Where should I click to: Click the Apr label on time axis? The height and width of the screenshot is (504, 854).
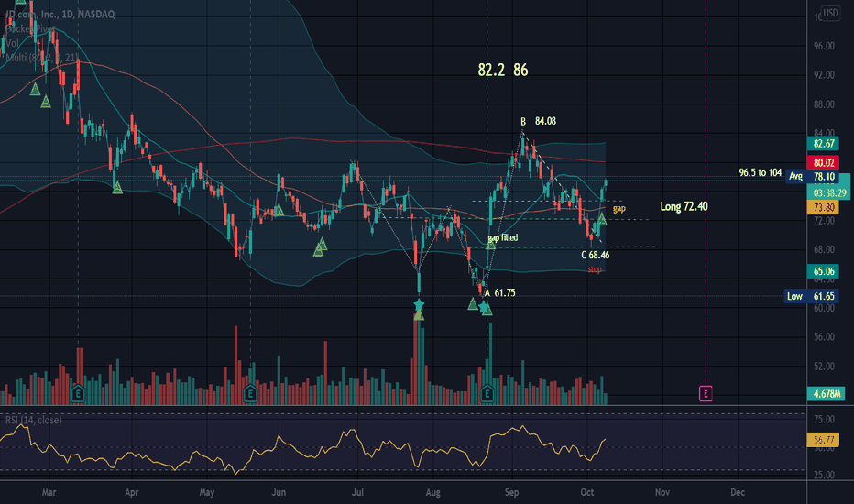coord(131,492)
